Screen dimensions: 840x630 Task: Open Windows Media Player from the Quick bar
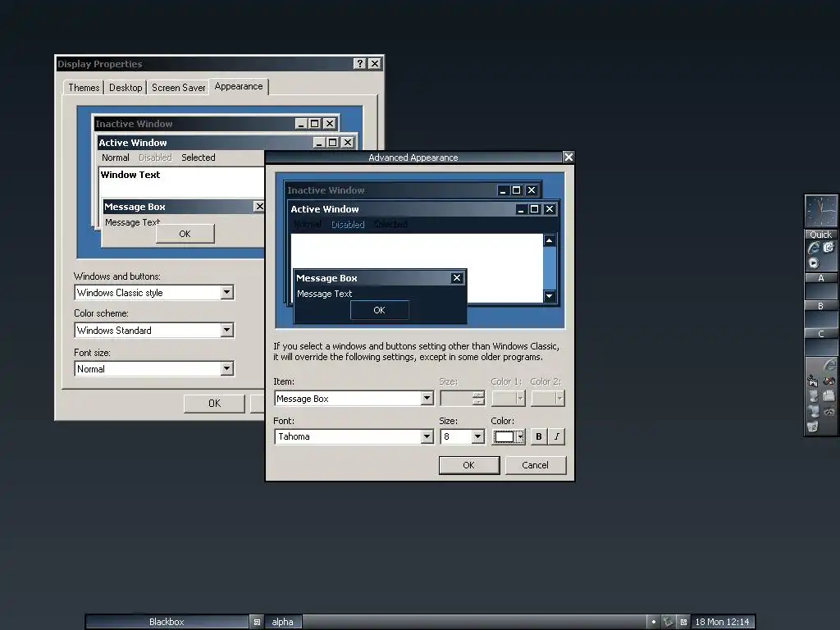pyautogui.click(x=814, y=263)
